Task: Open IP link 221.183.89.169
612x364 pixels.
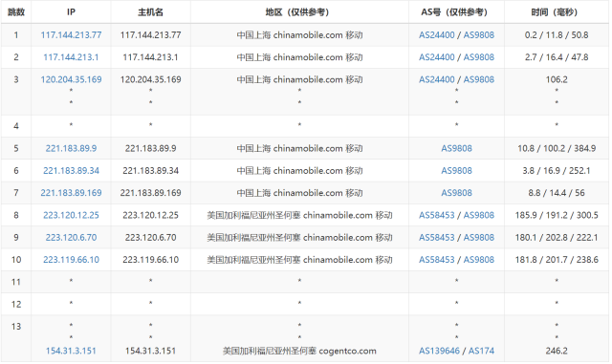Action: coord(71,193)
